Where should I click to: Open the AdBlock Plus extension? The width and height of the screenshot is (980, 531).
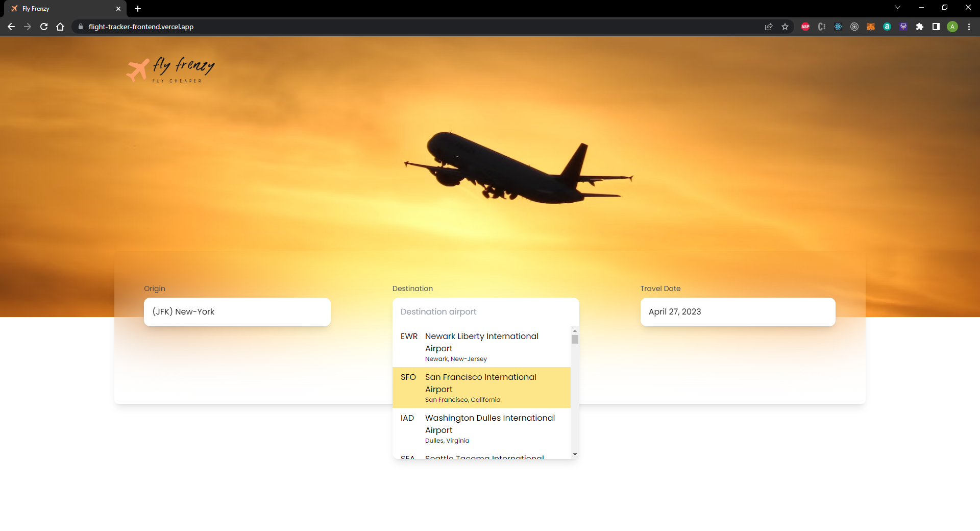click(x=805, y=27)
